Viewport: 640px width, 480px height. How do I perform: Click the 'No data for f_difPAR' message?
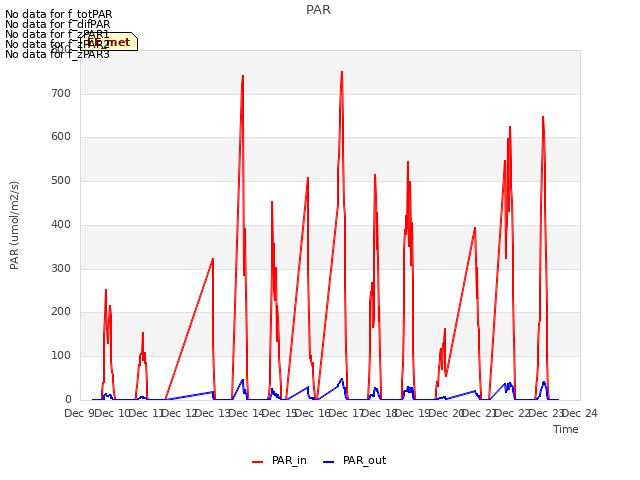[x=58, y=24]
